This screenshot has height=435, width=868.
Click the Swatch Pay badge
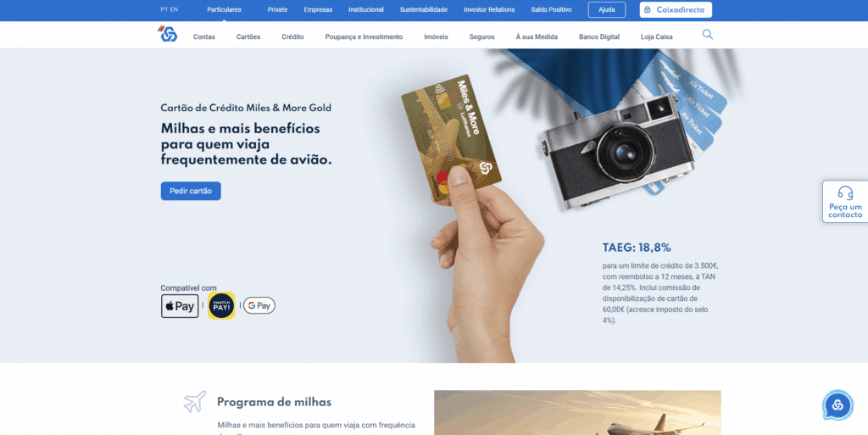[x=221, y=306]
